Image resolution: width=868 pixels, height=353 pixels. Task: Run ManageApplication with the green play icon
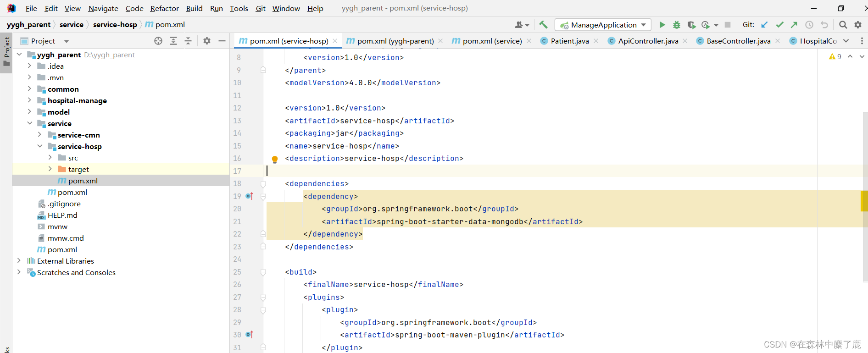662,25
